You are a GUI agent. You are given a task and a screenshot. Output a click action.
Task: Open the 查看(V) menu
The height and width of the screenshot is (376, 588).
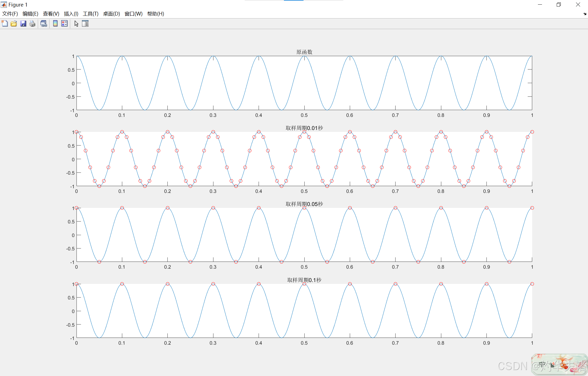tap(51, 14)
